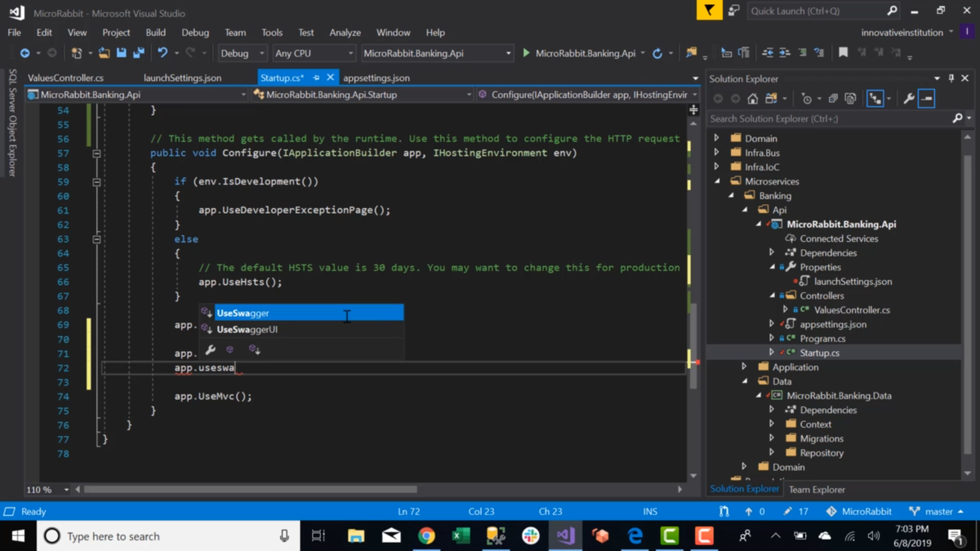Click Collapse All icon in Solution Explorer

[x=833, y=99]
